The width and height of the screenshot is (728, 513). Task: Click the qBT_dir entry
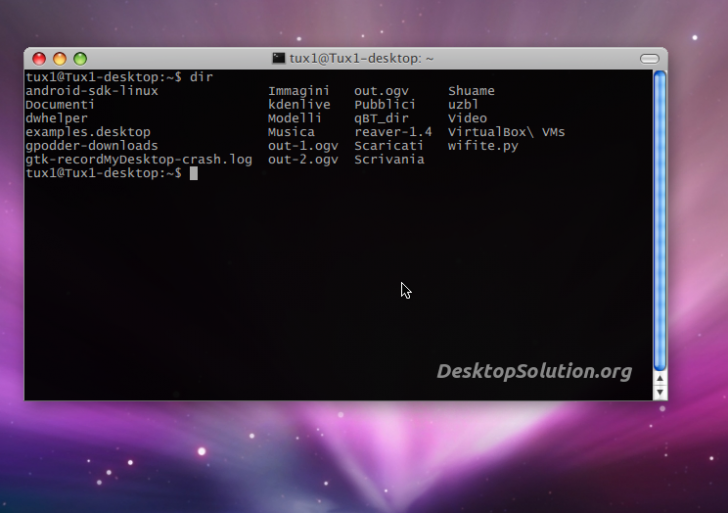click(381, 118)
